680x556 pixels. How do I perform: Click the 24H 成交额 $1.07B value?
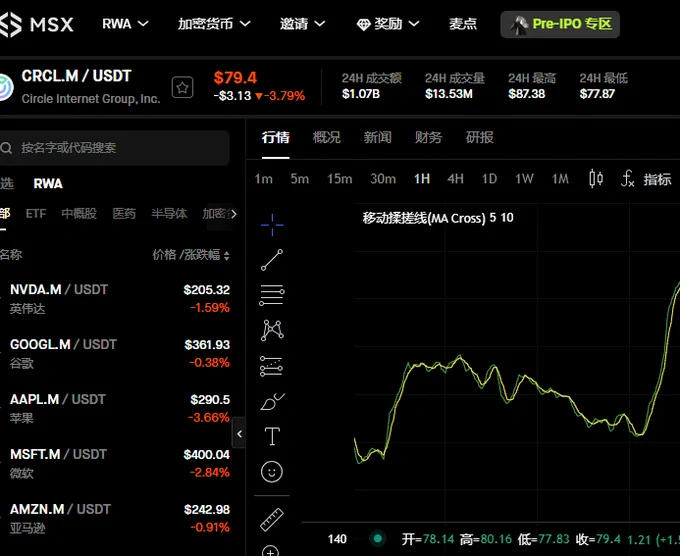tap(361, 94)
